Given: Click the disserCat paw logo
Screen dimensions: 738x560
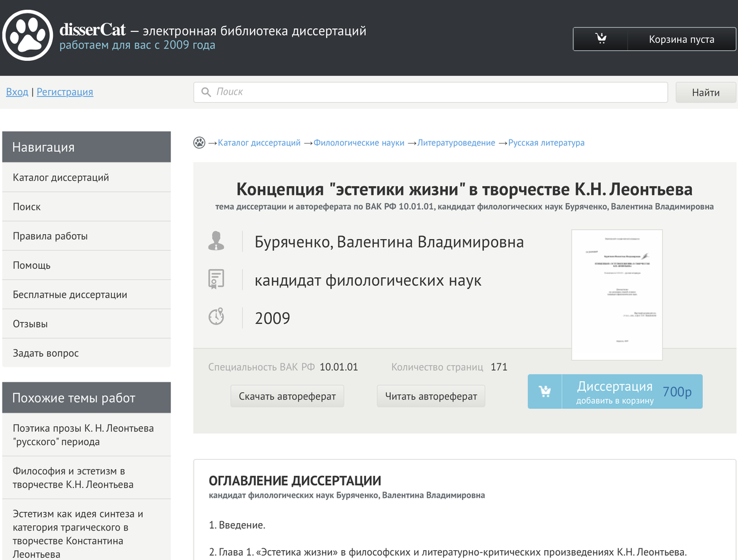Looking at the screenshot, I should [28, 35].
